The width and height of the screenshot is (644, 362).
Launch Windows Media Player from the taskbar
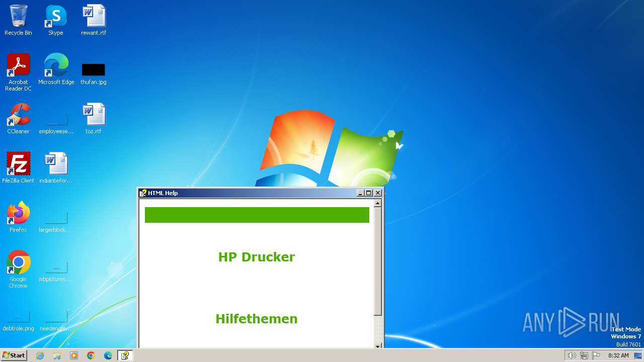point(74,355)
